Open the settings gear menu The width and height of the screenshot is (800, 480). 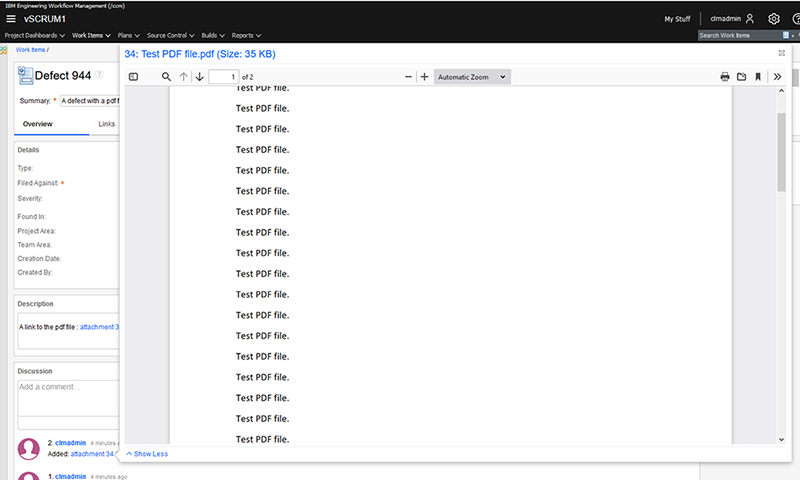[x=773, y=19]
